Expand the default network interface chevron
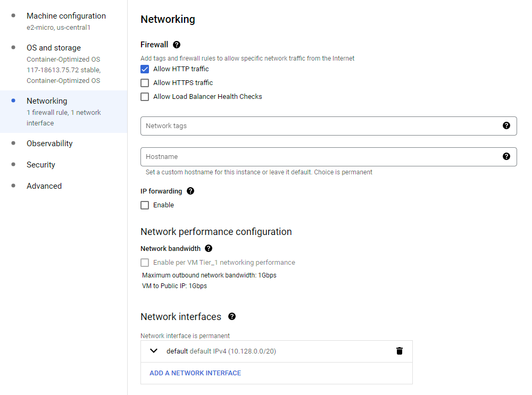This screenshot has width=532, height=395. 154,351
